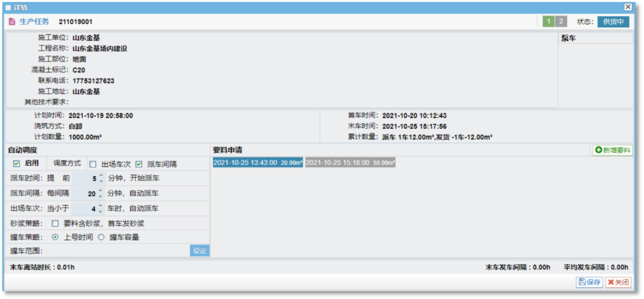The height and width of the screenshot is (299, 644).
Task: Click the 设定 button for 罐车范围
Action: coord(200,251)
